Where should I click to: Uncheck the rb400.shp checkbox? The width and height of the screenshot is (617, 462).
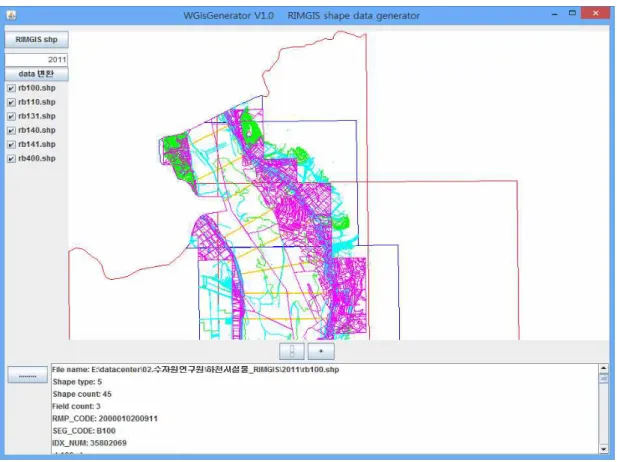(x=11, y=159)
